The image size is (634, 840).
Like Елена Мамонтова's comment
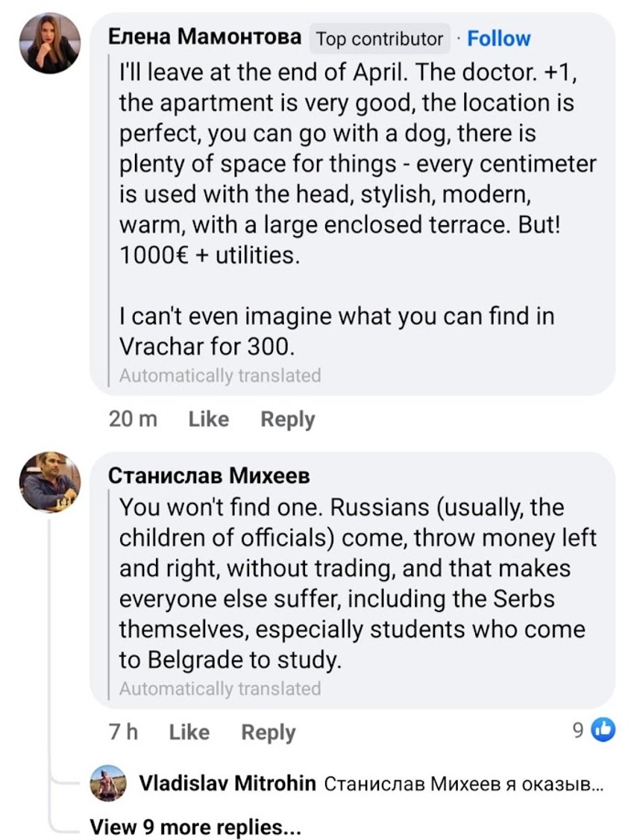(209, 420)
